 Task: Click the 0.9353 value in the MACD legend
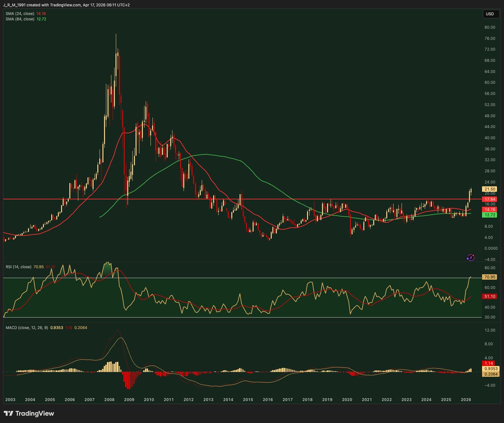point(57,327)
